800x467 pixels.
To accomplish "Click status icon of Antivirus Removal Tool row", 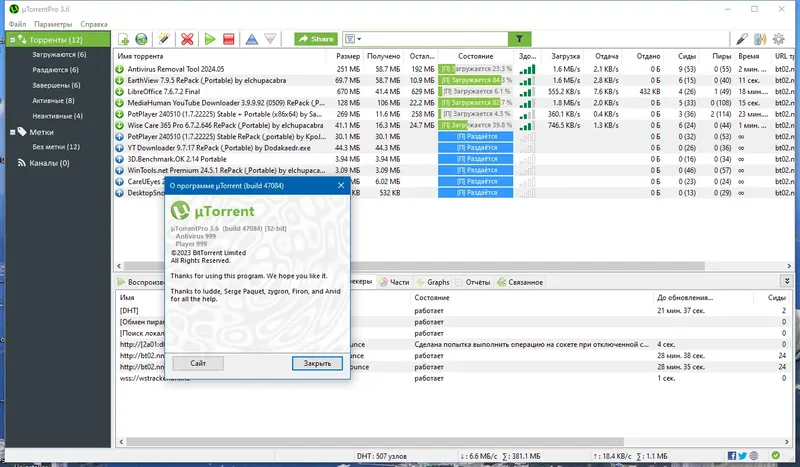I will coord(119,69).
